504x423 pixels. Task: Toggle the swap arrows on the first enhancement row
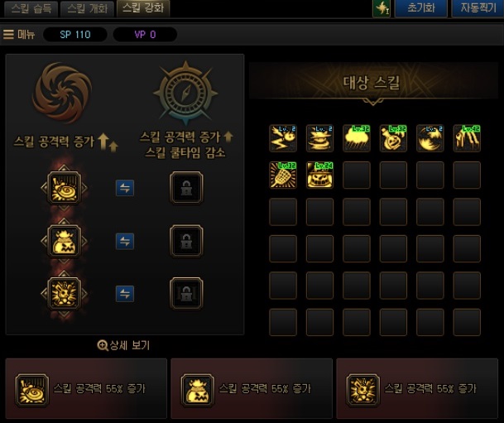click(x=125, y=188)
